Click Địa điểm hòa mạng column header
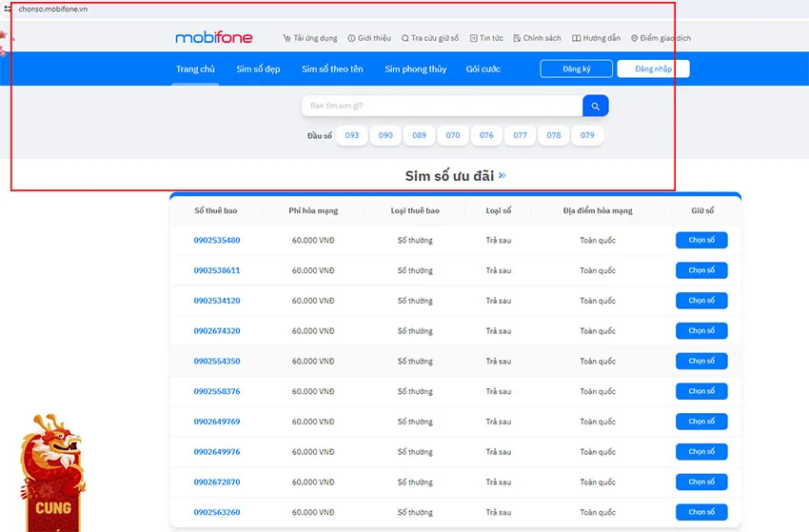Image resolution: width=809 pixels, height=532 pixels. [598, 210]
